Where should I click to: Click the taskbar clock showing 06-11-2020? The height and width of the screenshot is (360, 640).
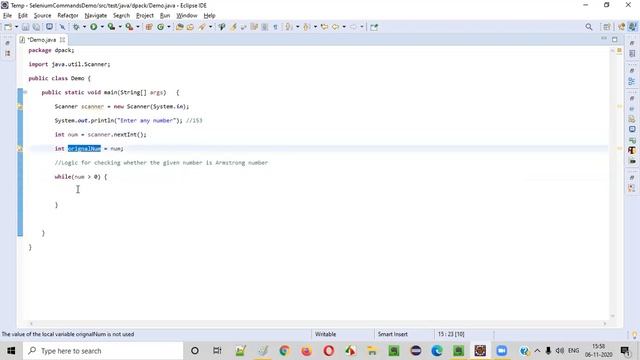[598, 351]
